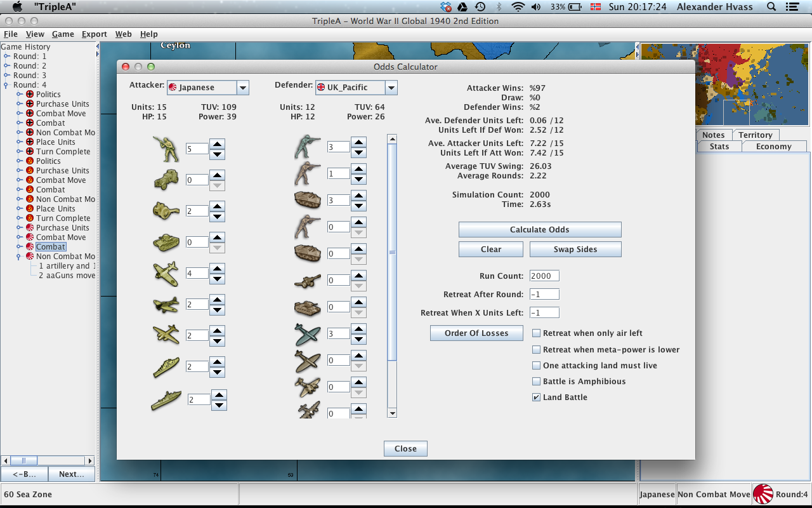Click the Calculate Odds button
Viewport: 812px width, 508px height.
[x=540, y=229]
